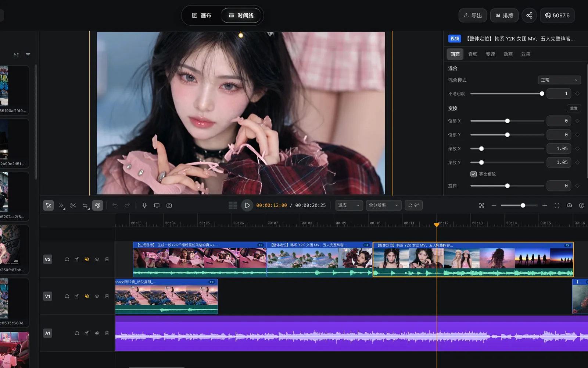Screen dimensions: 588x368
Task: Click the redo arrow
Action: pyautogui.click(x=127, y=205)
